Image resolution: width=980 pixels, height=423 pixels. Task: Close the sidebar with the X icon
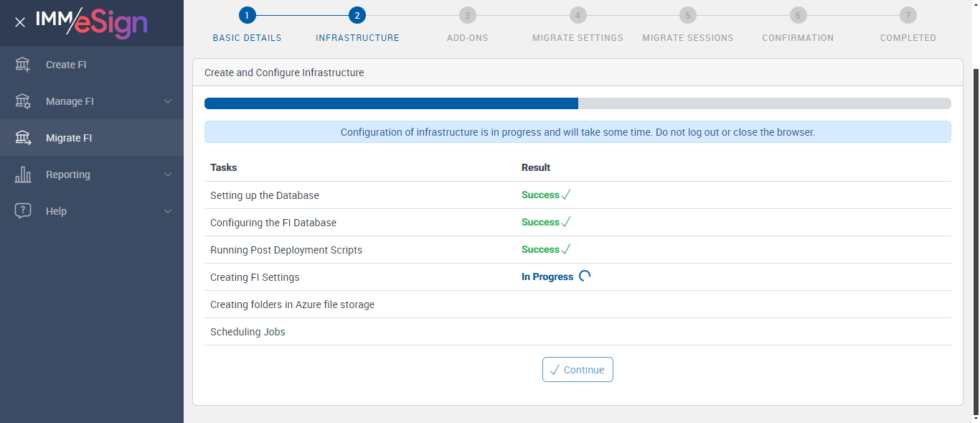point(20,22)
